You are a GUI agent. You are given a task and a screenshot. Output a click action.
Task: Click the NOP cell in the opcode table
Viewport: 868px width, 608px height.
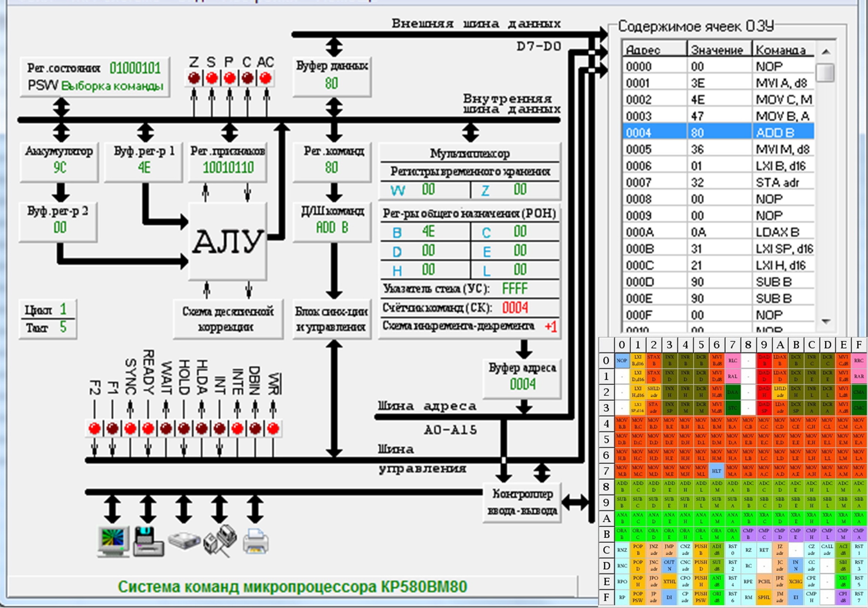[x=622, y=360]
